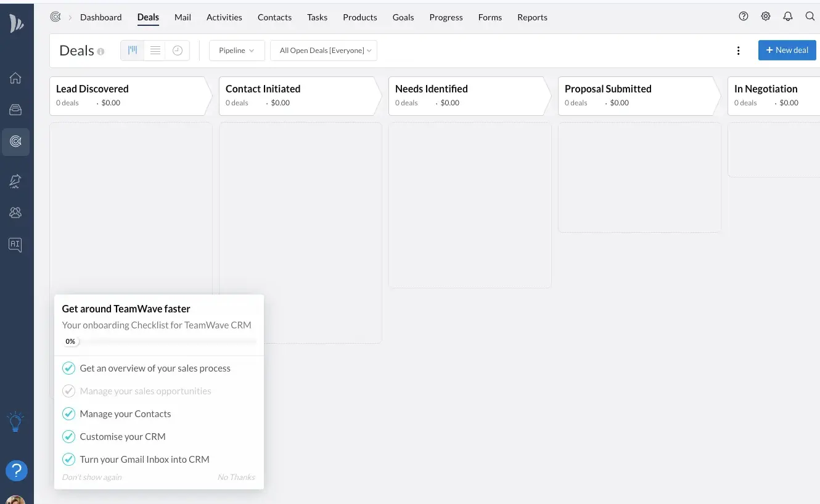Open the settings gear icon
Viewport: 820px width, 504px height.
765,17
